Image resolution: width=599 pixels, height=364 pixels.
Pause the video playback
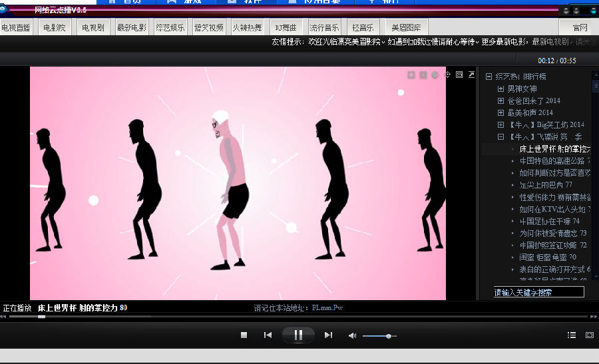(x=298, y=335)
